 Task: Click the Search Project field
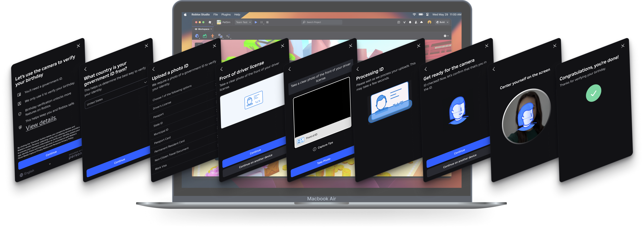pos(321,22)
